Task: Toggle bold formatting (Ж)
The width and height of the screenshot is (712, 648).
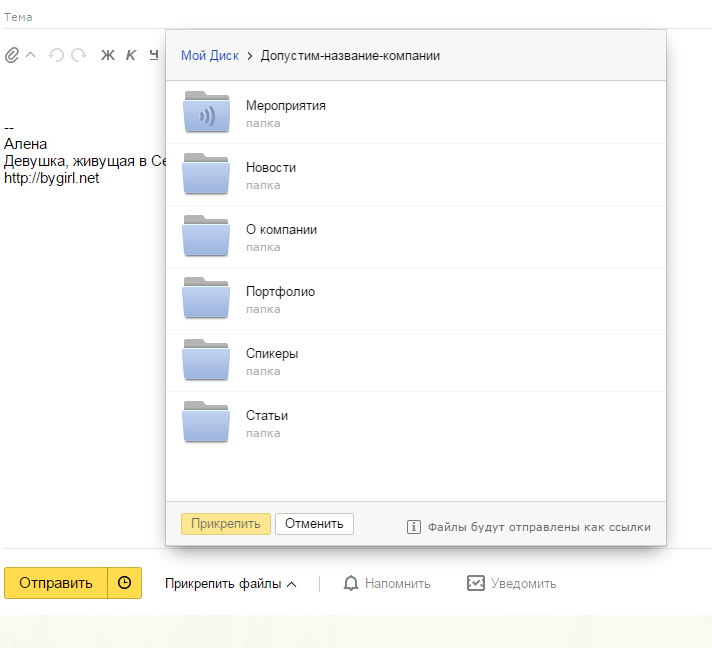Action: coord(108,55)
